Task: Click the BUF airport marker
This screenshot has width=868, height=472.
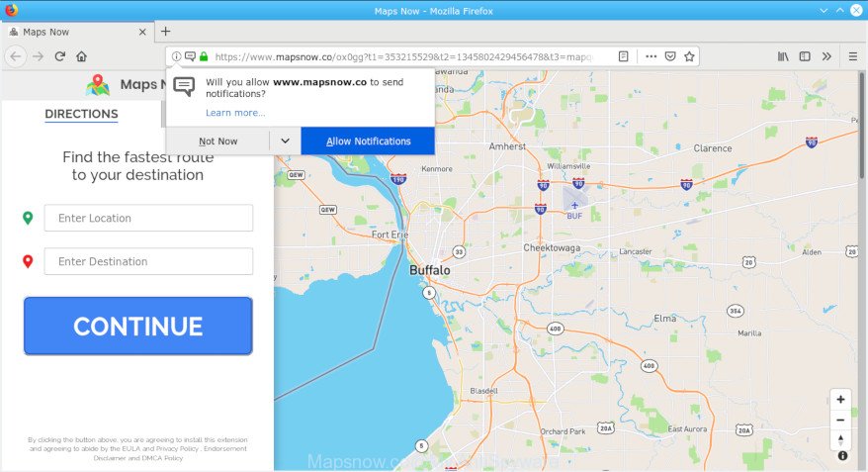Action: pyautogui.click(x=574, y=211)
